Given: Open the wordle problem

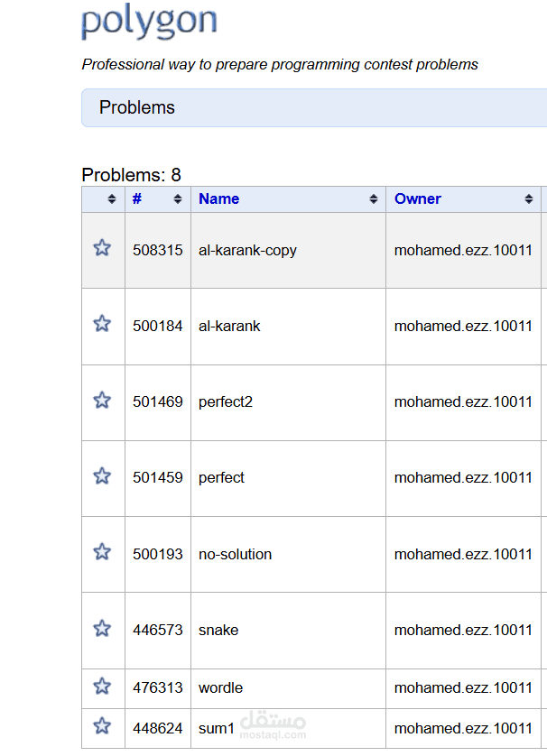Looking at the screenshot, I should click(221, 687).
